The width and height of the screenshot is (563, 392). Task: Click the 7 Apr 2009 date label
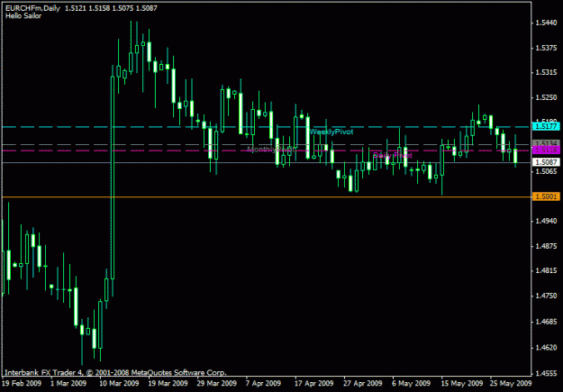[263, 383]
